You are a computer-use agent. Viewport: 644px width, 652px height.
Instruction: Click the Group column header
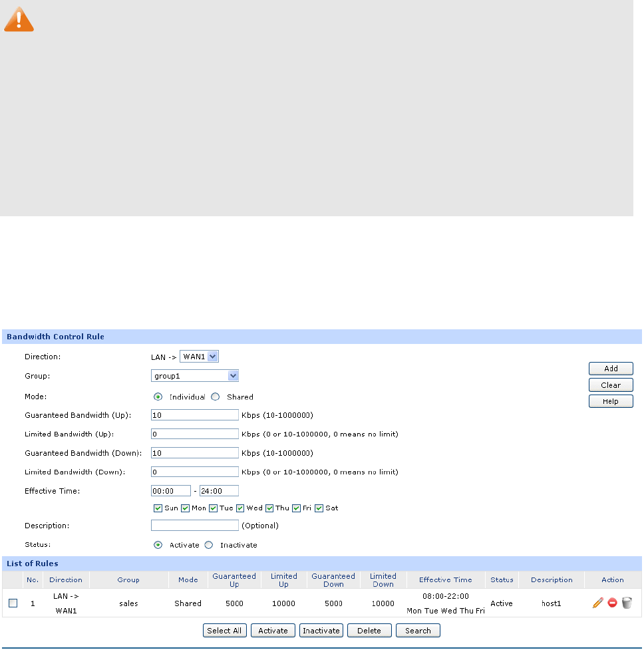click(x=128, y=580)
